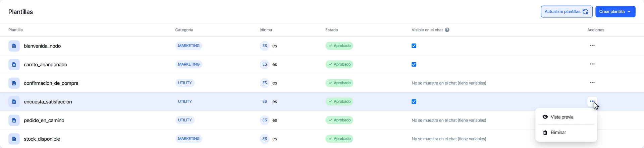644x148 pixels.
Task: Click the Visible en el chat header
Action: coord(427,30)
